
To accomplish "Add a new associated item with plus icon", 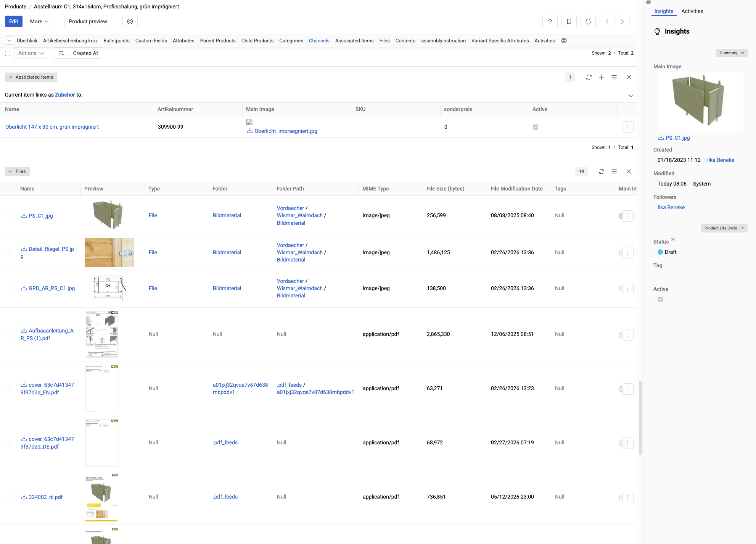I will [x=602, y=77].
